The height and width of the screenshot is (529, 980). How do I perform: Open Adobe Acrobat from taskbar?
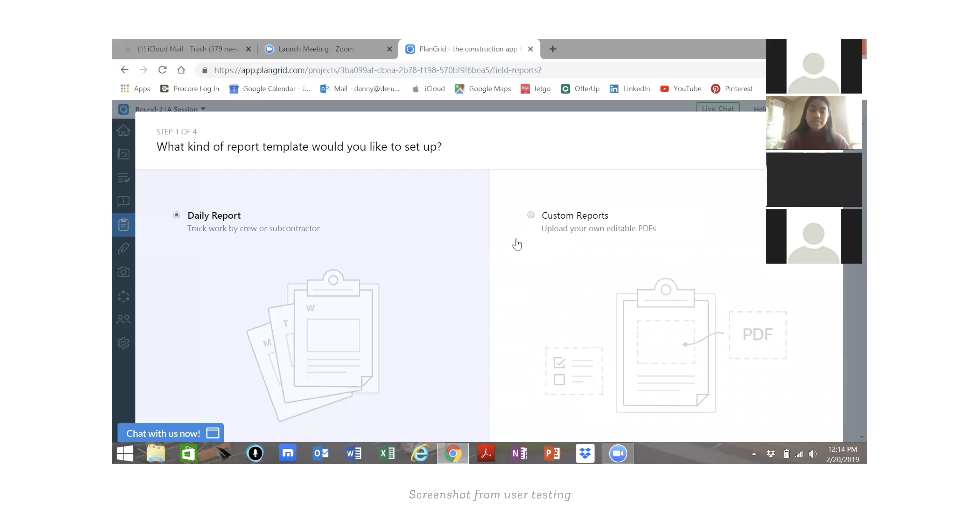tap(486, 453)
